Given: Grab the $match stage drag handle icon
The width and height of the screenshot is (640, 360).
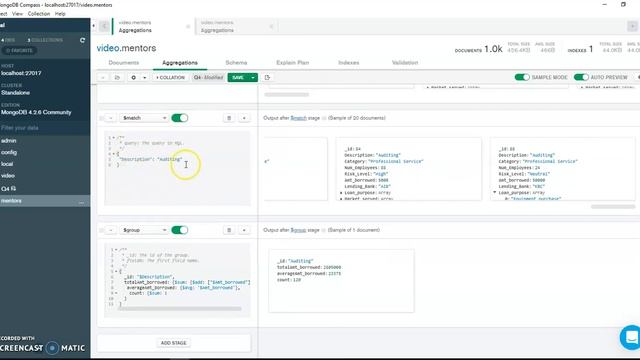Looking at the screenshot, I should click(x=101, y=118).
